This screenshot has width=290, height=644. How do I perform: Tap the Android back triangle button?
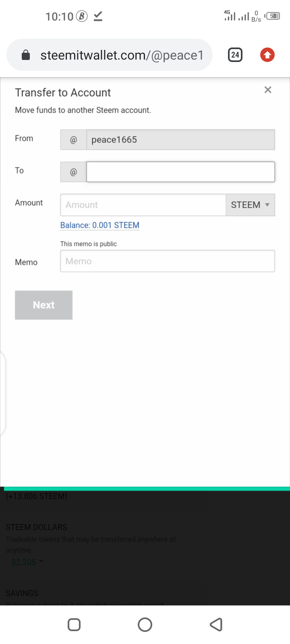click(x=216, y=625)
